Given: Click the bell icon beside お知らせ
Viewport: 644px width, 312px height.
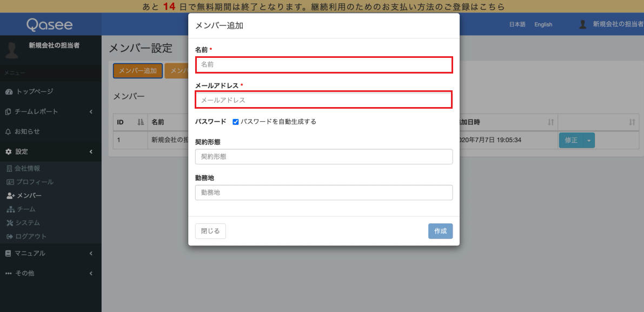Looking at the screenshot, I should (8, 132).
